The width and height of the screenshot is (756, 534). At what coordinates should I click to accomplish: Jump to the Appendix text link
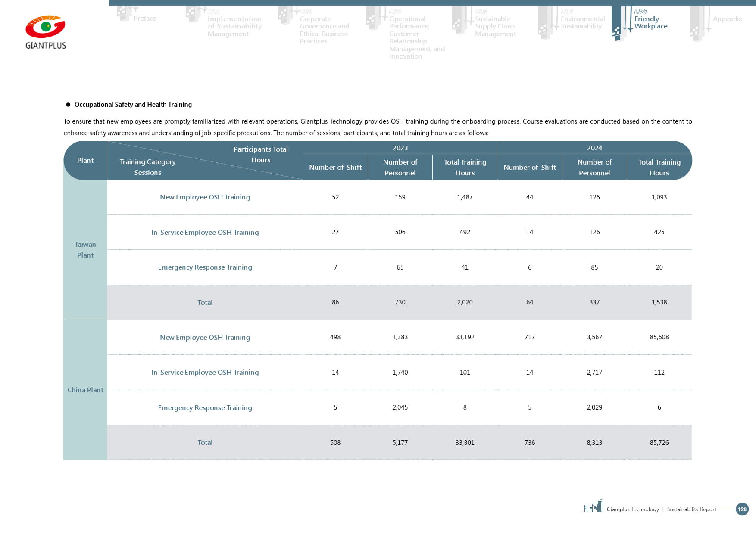point(727,19)
